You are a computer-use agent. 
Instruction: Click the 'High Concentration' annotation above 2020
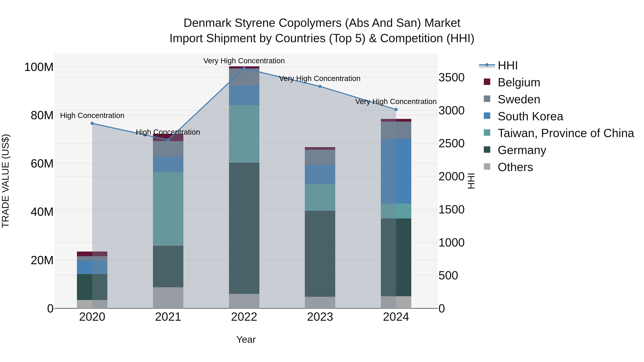[x=92, y=116]
